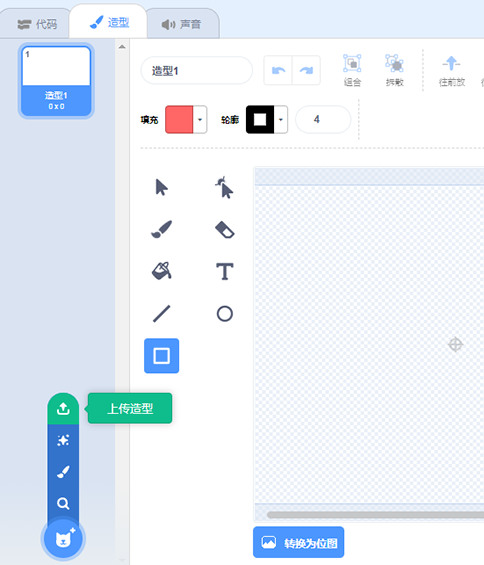The width and height of the screenshot is (484, 565).
Task: Click the red fill color swatch
Action: pos(179,119)
